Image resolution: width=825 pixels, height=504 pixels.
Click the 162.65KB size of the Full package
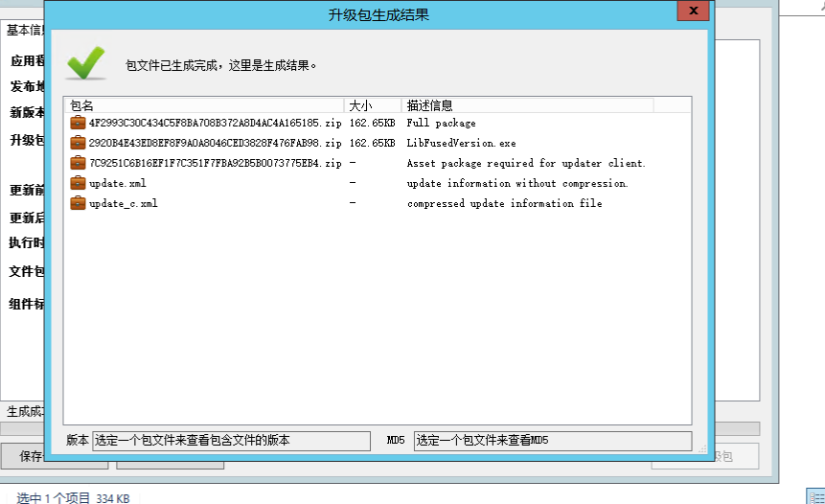(x=372, y=123)
